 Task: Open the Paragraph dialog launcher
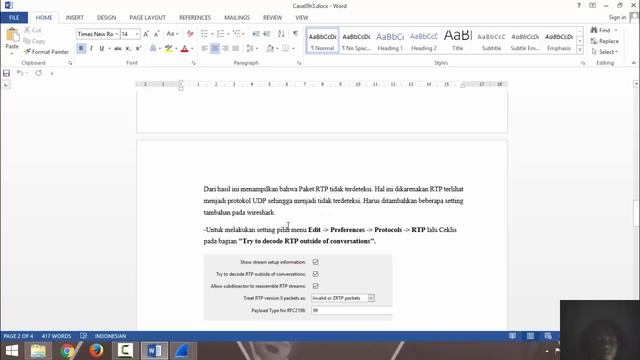tap(299, 63)
